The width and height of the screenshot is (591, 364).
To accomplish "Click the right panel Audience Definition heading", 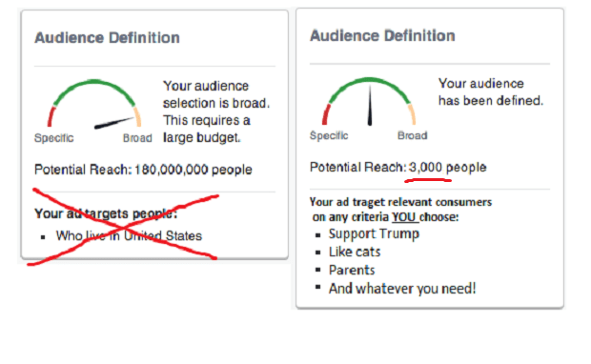I will click(382, 36).
